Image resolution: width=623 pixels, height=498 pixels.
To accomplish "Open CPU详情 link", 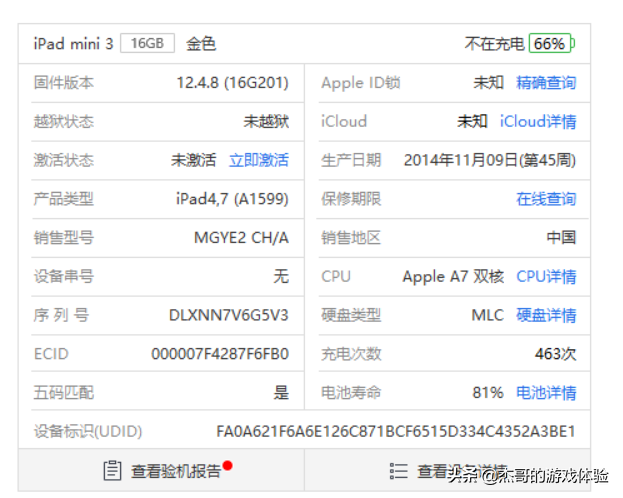I will click(x=546, y=277).
